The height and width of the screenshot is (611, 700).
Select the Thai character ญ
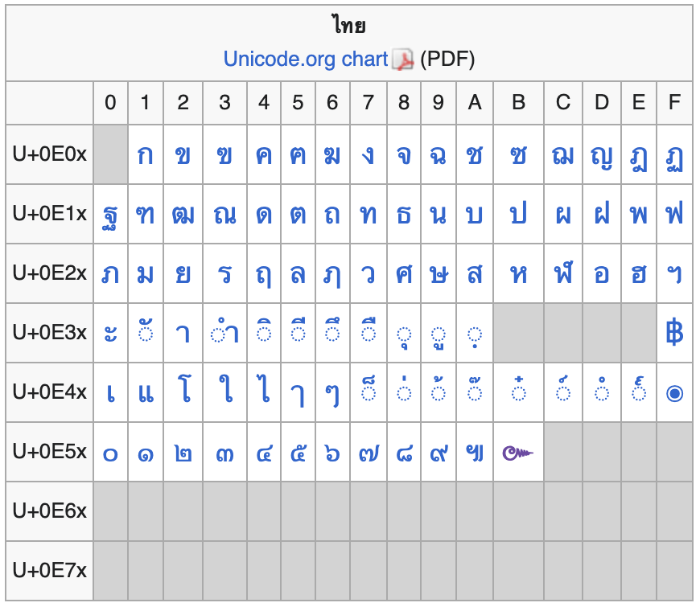click(x=602, y=158)
